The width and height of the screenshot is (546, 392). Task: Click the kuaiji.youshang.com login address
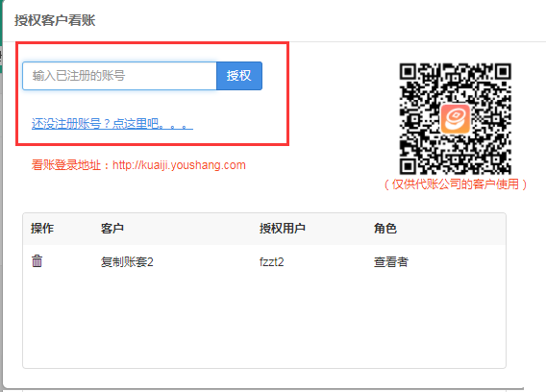[179, 164]
